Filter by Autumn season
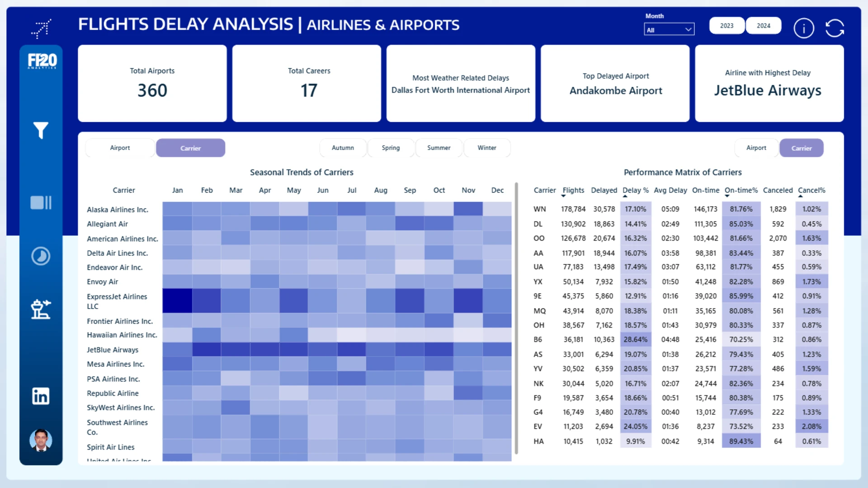 [343, 148]
